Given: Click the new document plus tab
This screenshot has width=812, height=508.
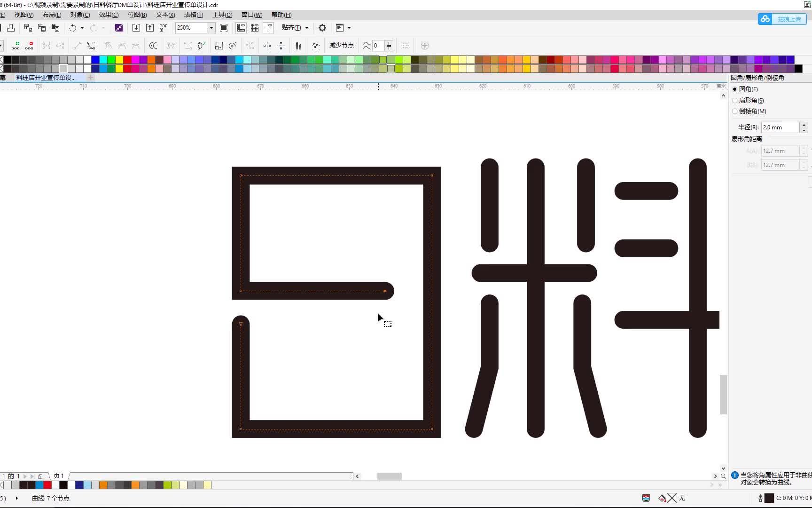Looking at the screenshot, I should 90,78.
